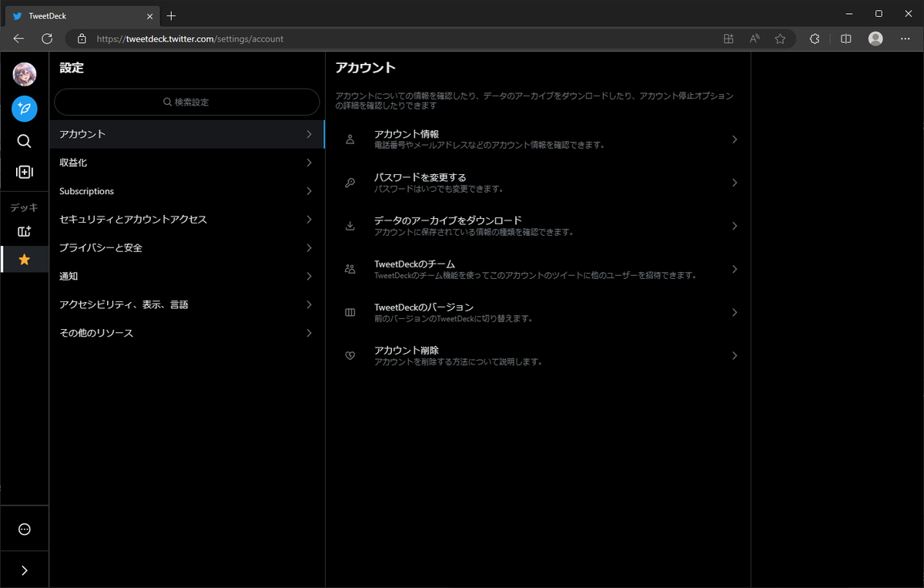Viewport: 924px width, 588px height.
Task: Open search via the sidebar magnifier icon
Action: point(25,141)
